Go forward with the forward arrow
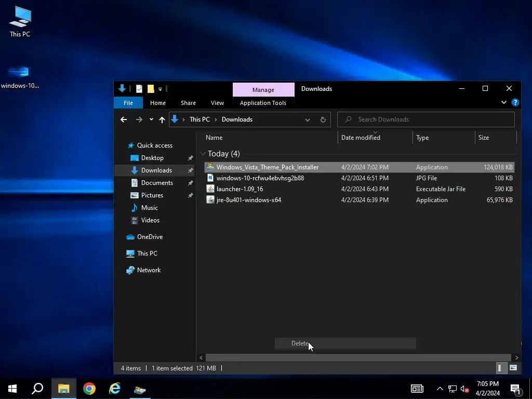 click(x=139, y=119)
